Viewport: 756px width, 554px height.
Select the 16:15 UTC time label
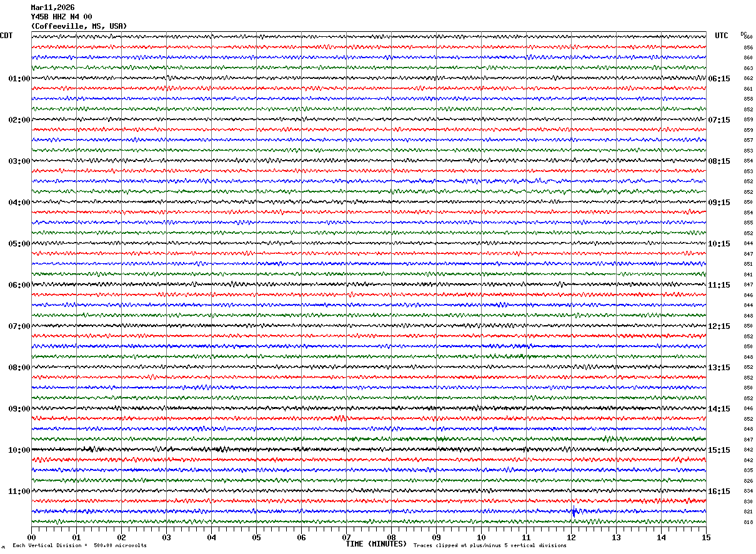[x=719, y=491]
